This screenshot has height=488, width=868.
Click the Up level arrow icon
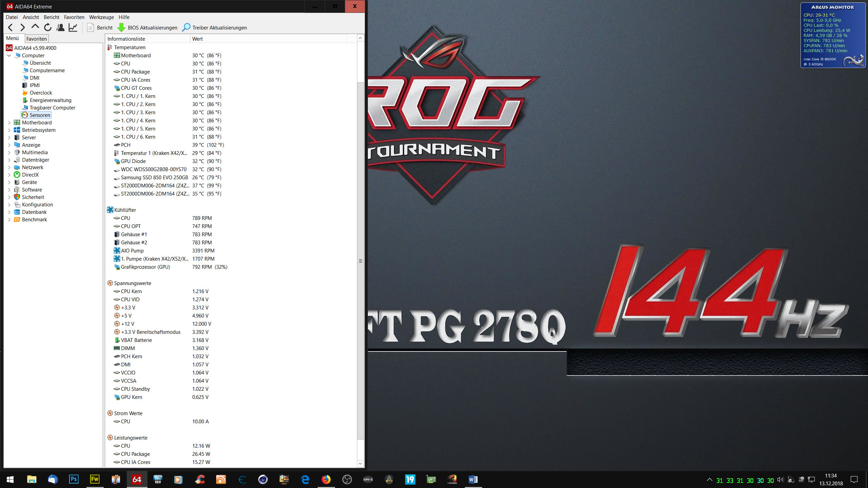(35, 27)
